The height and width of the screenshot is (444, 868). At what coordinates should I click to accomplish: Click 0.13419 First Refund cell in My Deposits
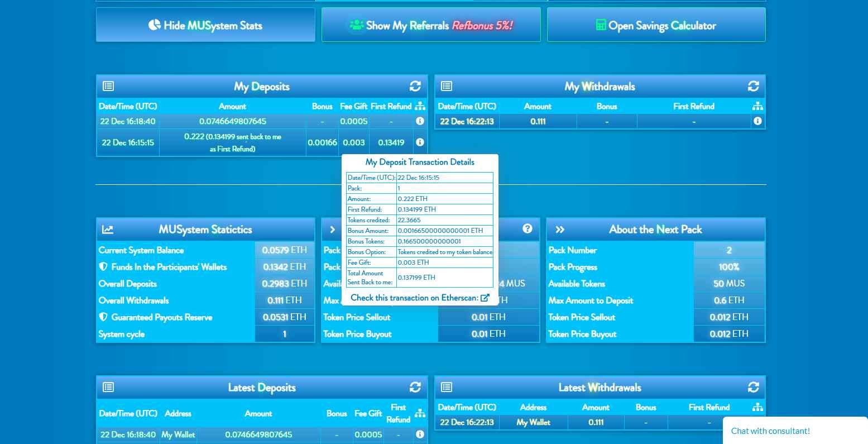(x=391, y=142)
